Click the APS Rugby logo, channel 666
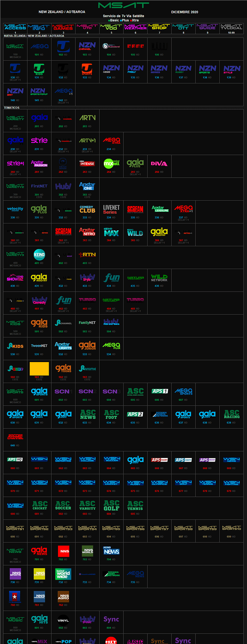This screenshot has width=247, height=644. 159,460
